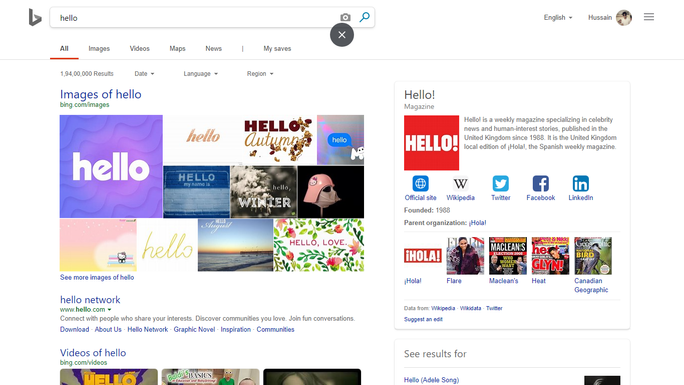Select the All tab

coord(64,48)
